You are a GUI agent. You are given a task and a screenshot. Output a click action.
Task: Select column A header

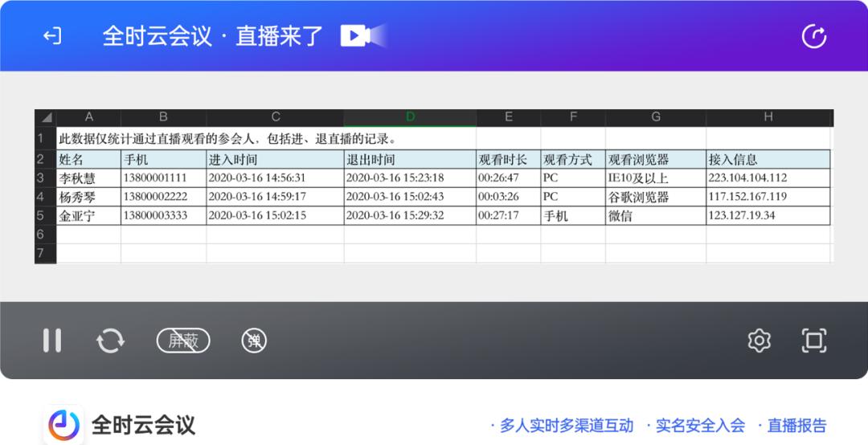point(88,117)
